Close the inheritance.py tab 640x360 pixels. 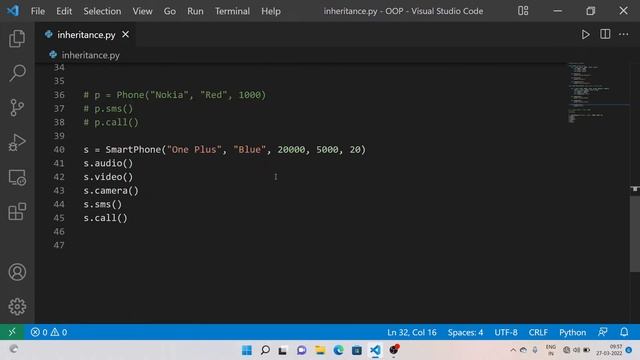(x=125, y=35)
